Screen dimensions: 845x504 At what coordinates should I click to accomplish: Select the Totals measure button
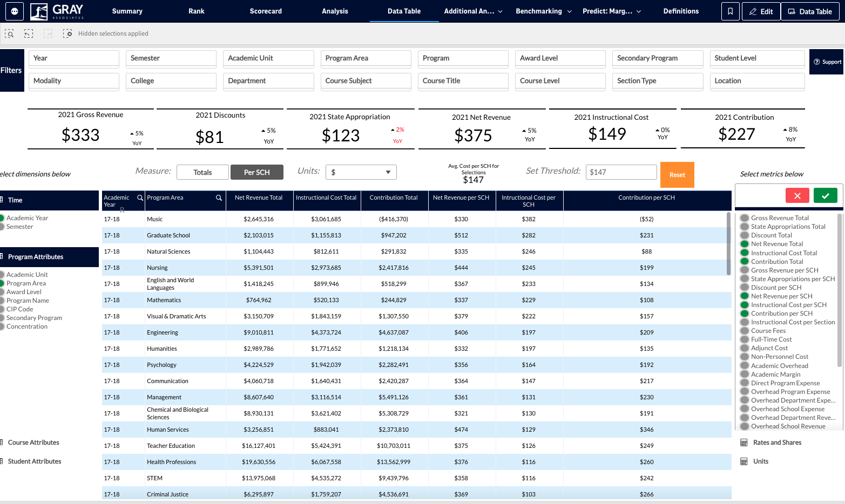(202, 173)
